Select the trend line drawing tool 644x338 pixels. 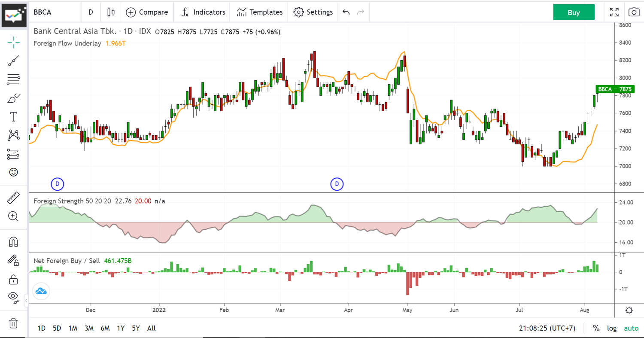13,61
